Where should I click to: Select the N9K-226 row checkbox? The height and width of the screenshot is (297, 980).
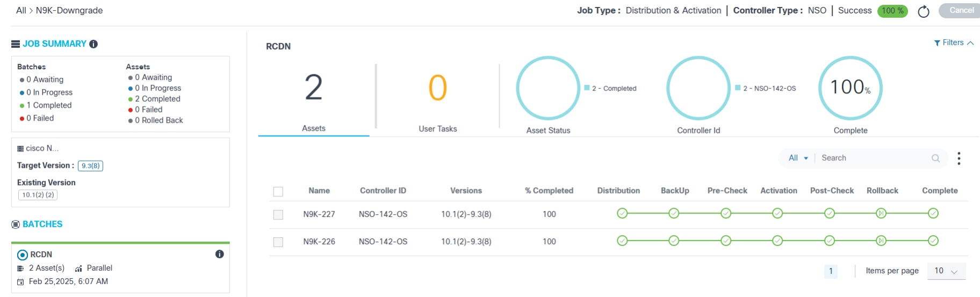278,242
